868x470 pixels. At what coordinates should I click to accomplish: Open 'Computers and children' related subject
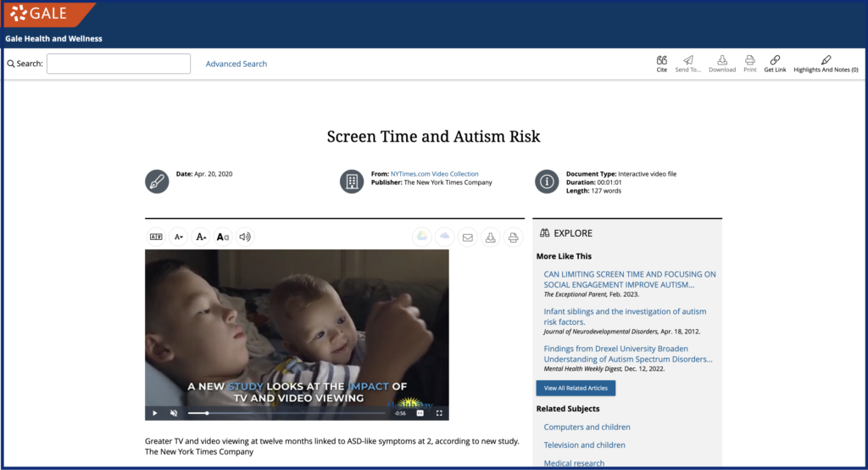(x=587, y=428)
